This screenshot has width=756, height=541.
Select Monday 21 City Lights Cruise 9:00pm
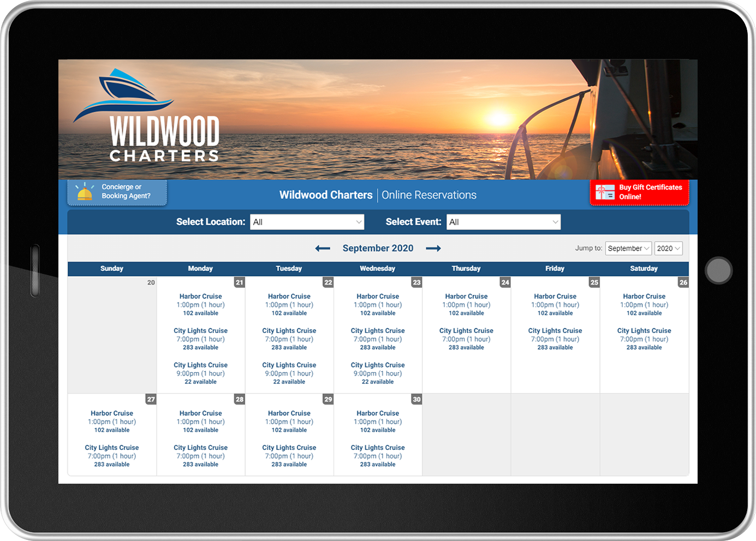tap(201, 373)
